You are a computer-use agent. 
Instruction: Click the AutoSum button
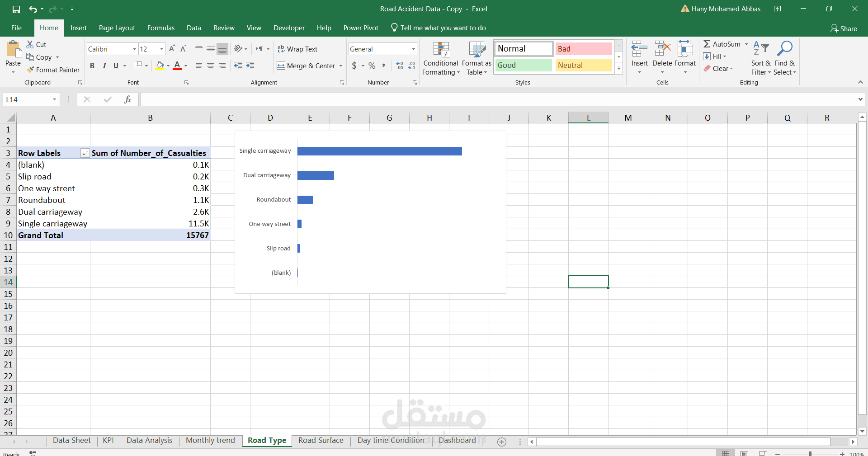(x=722, y=44)
